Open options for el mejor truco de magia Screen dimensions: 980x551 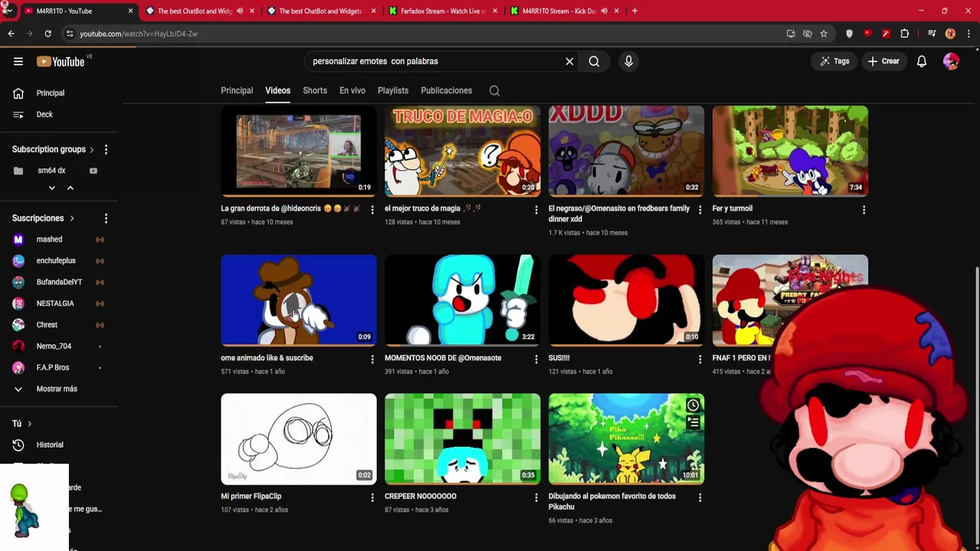536,210
